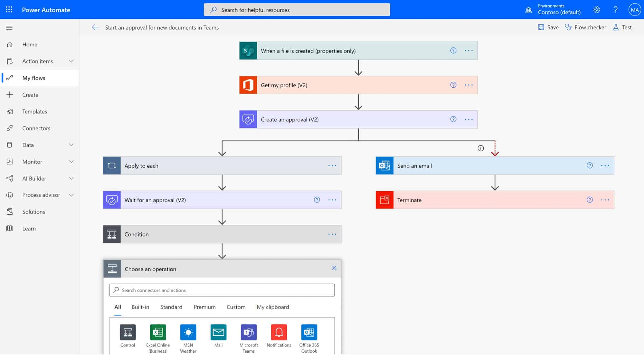Run the Flow checker
This screenshot has height=363, width=644.
tap(585, 27)
